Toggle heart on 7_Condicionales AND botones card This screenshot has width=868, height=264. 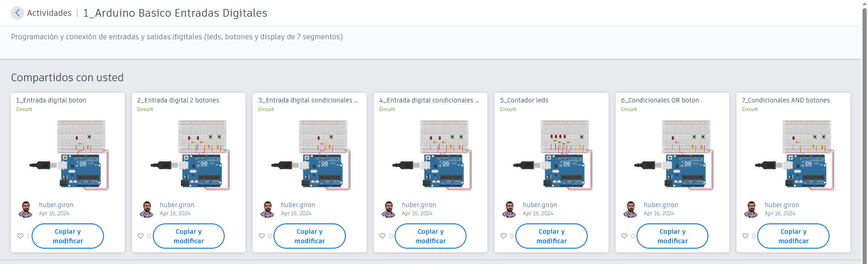(x=745, y=236)
